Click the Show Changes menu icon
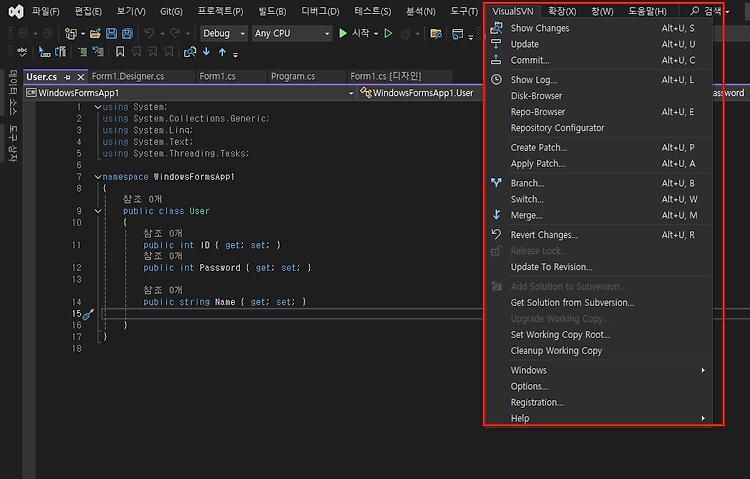 496,28
